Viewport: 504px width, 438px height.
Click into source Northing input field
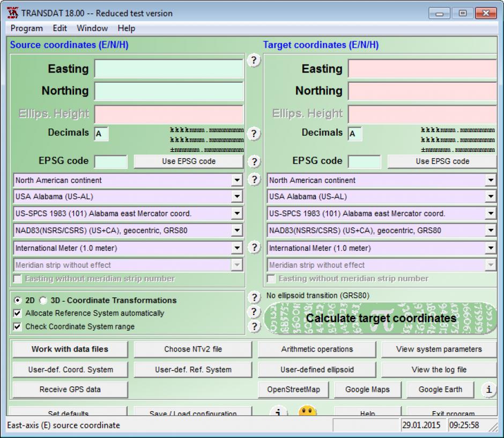click(169, 91)
